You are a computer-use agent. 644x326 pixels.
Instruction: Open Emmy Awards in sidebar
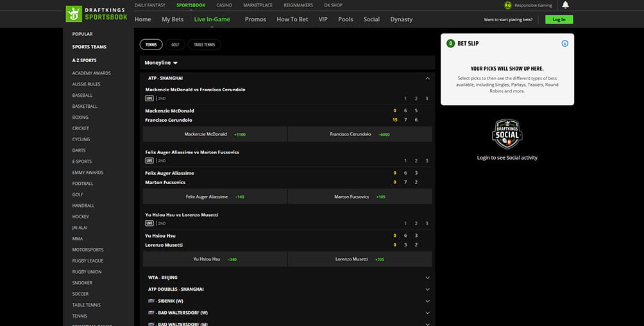click(87, 173)
